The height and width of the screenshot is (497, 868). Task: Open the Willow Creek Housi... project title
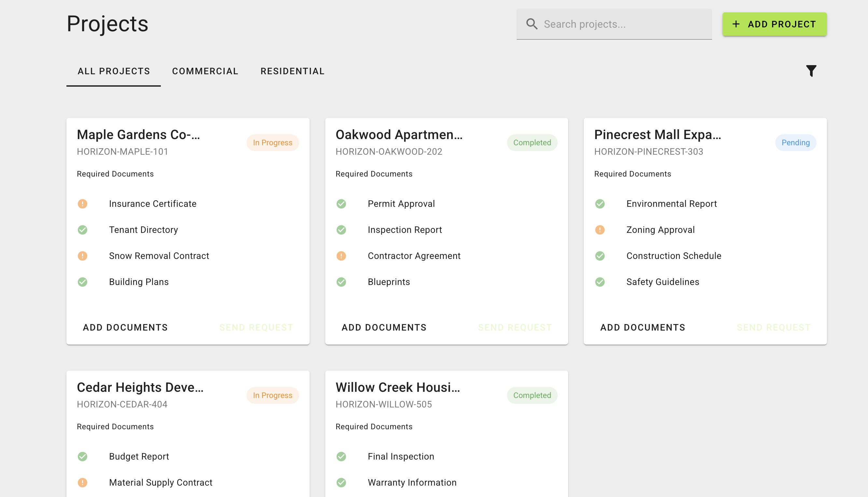[398, 387]
